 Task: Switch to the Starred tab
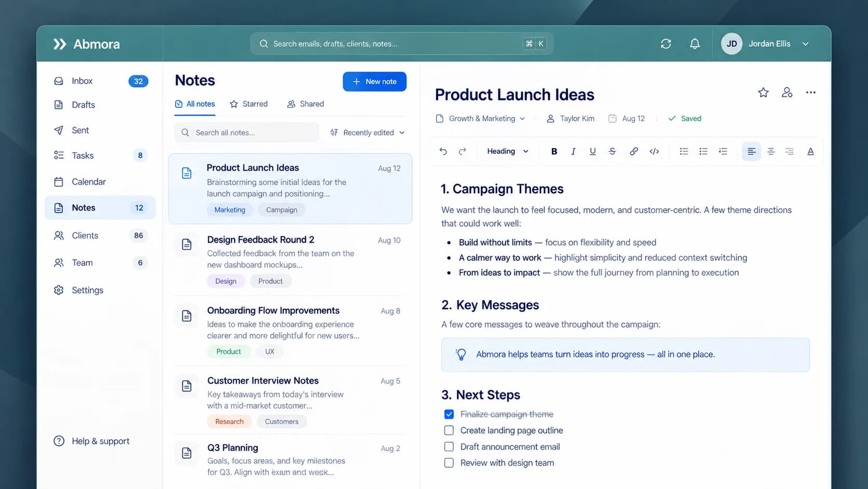tap(249, 104)
